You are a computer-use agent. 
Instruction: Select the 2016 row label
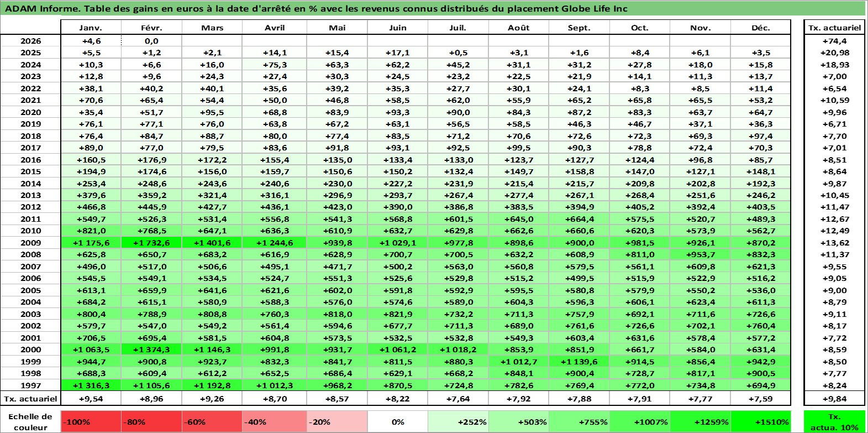click(x=31, y=160)
